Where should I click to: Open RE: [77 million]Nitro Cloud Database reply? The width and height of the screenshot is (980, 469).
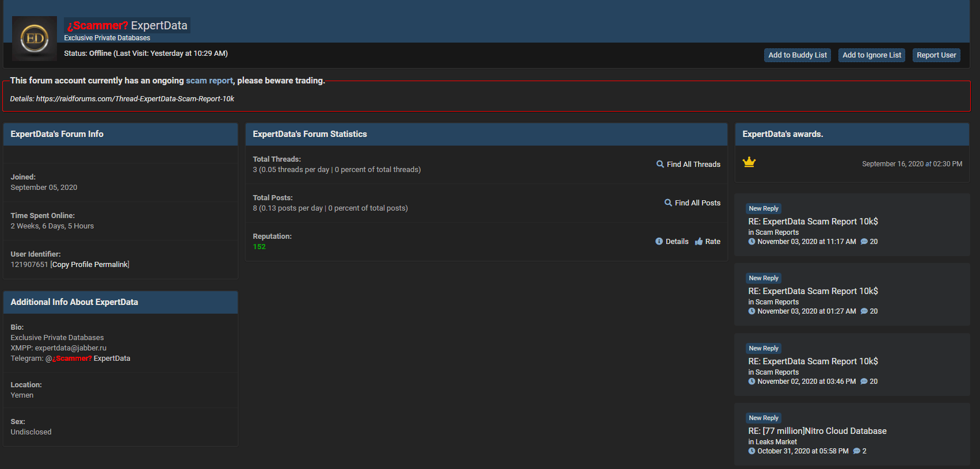817,431
